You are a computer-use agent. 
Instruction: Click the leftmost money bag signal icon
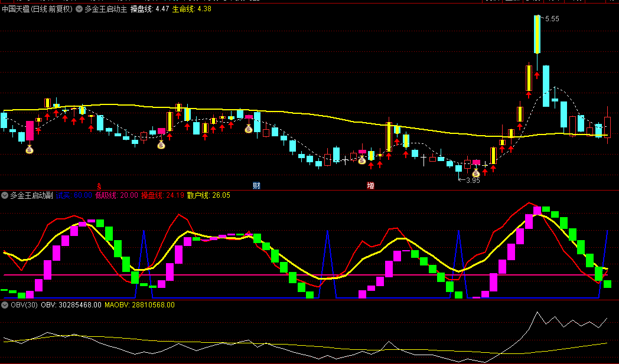pos(30,150)
